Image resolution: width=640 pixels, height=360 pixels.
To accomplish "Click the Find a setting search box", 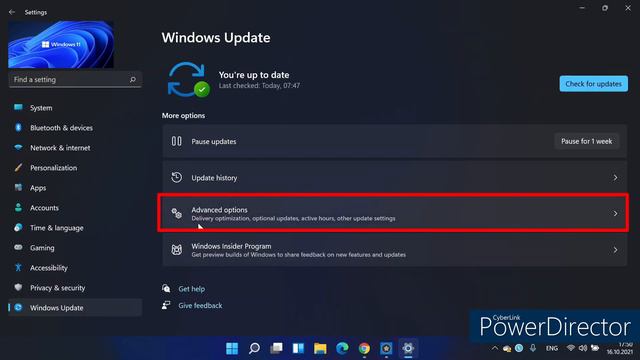I will click(x=75, y=80).
